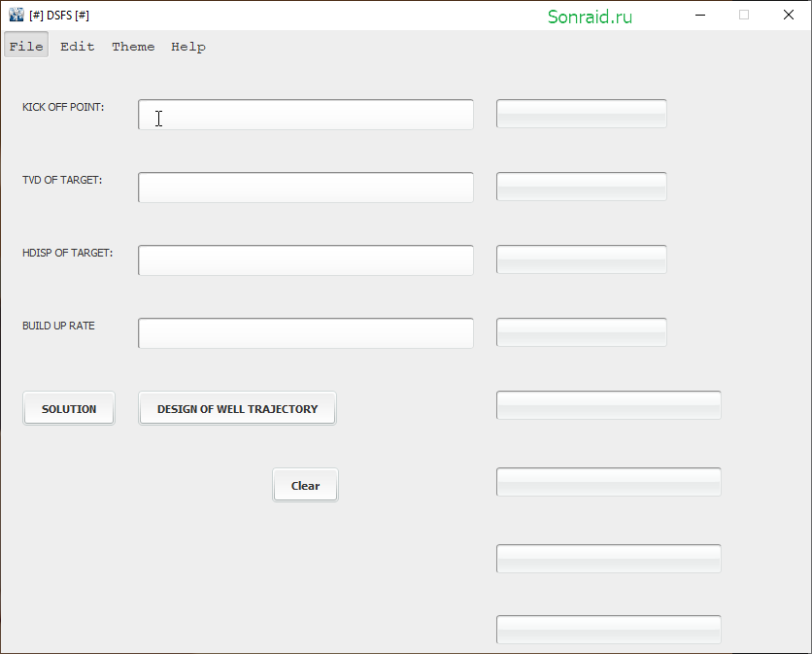
Task: Click the DSFS application icon in title bar
Action: pos(17,15)
